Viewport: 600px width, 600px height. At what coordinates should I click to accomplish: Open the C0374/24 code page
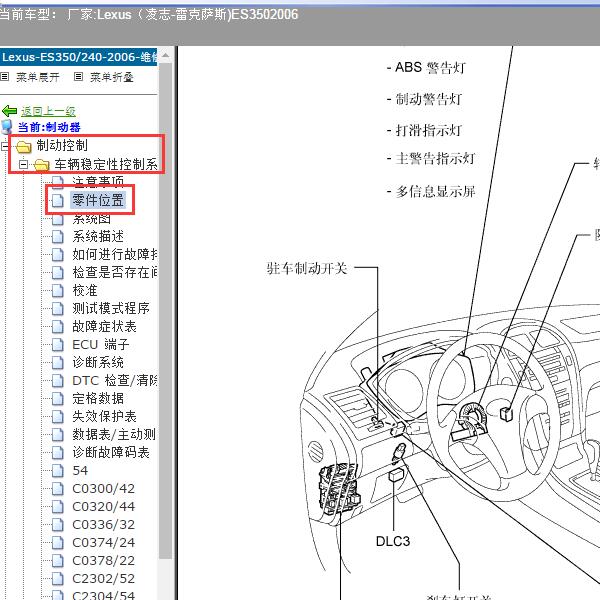pyautogui.click(x=103, y=543)
